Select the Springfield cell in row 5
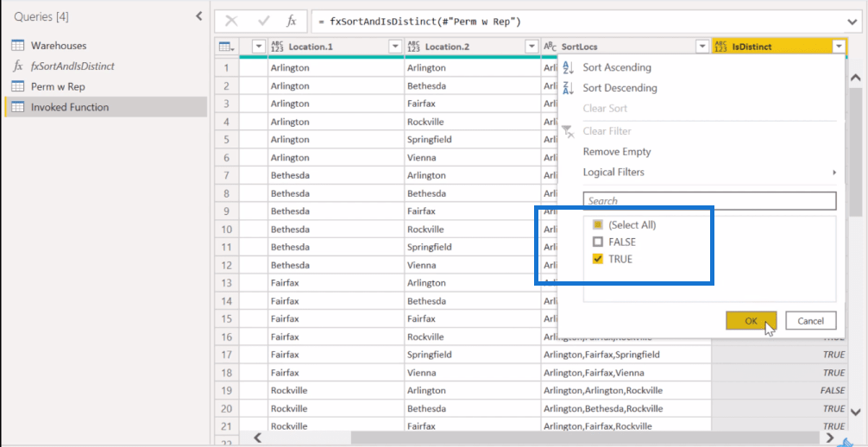868x447 pixels. point(473,140)
